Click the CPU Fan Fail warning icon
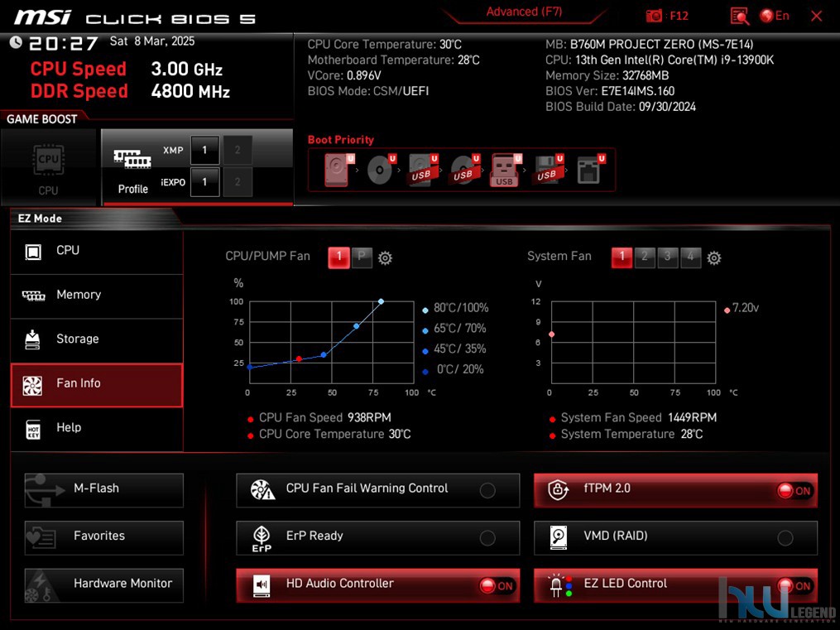 coord(262,489)
